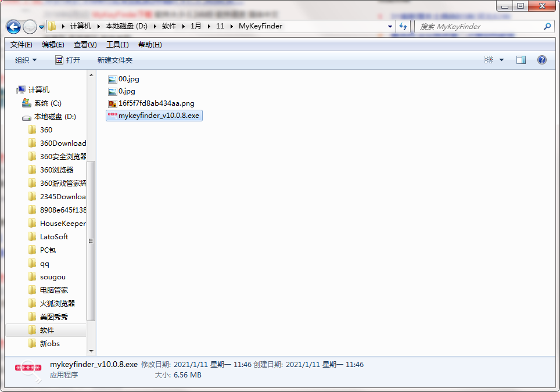This screenshot has height=392, width=560.
Task: Click the refresh icon in the address bar
Action: tap(403, 27)
